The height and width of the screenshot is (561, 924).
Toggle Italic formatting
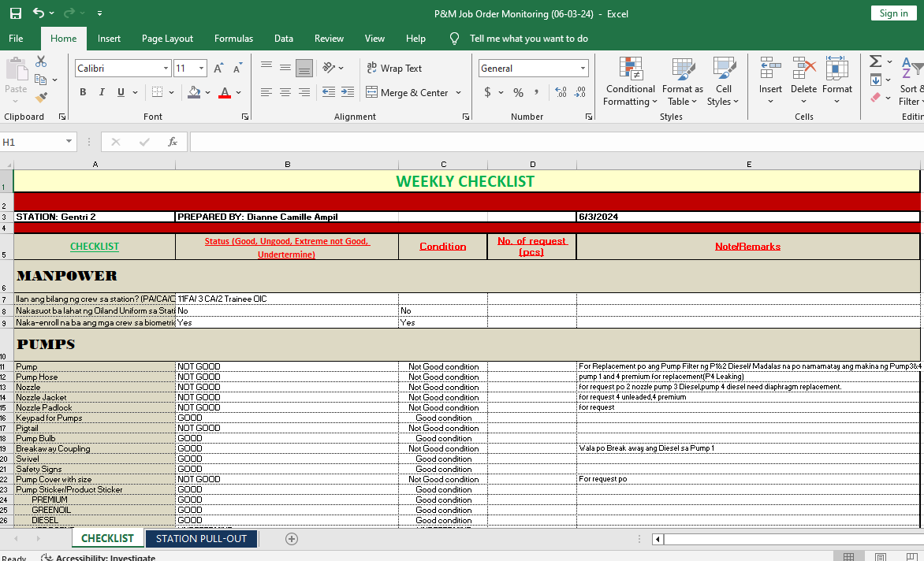(102, 92)
